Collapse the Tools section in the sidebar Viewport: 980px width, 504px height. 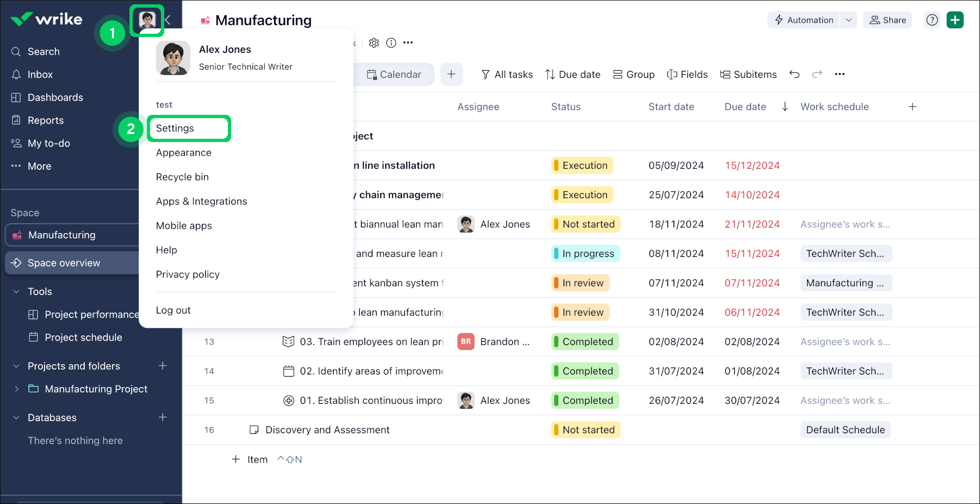(15, 291)
